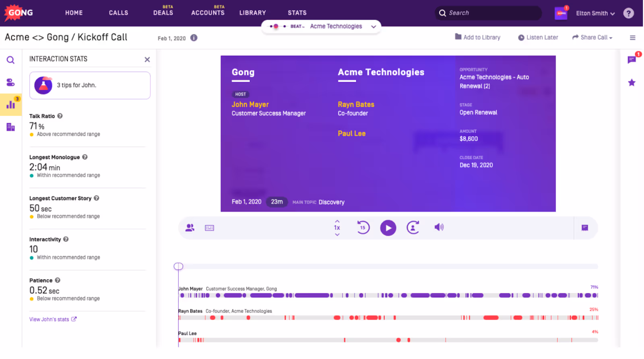
Task: Click Rayn Bates participant name
Action: pyautogui.click(x=356, y=105)
